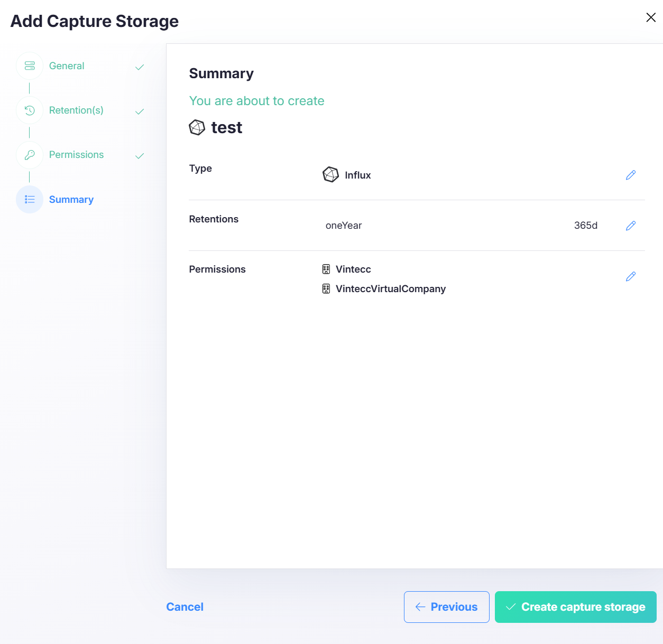Image resolution: width=663 pixels, height=644 pixels.
Task: Click the storage name 'test'
Action: click(227, 127)
